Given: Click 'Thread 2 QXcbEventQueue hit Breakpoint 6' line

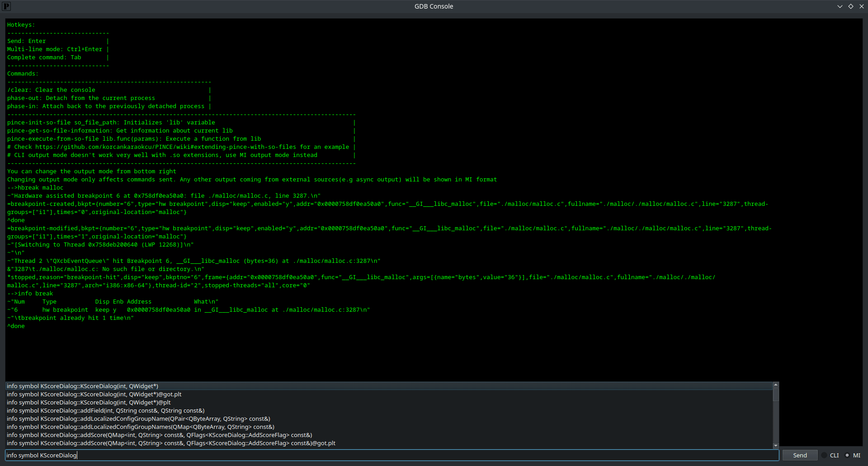Looking at the screenshot, I should tap(194, 261).
